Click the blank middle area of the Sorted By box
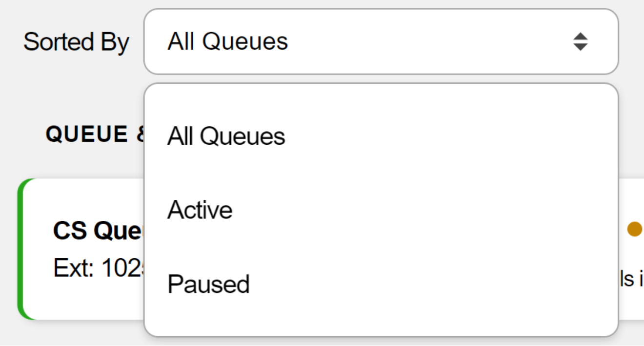Viewport: 644px width, 346px height. click(x=415, y=41)
